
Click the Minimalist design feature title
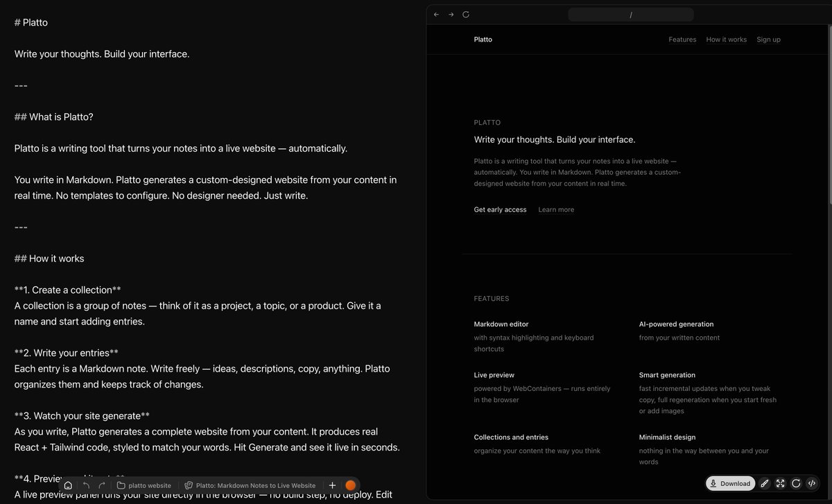pos(667,437)
